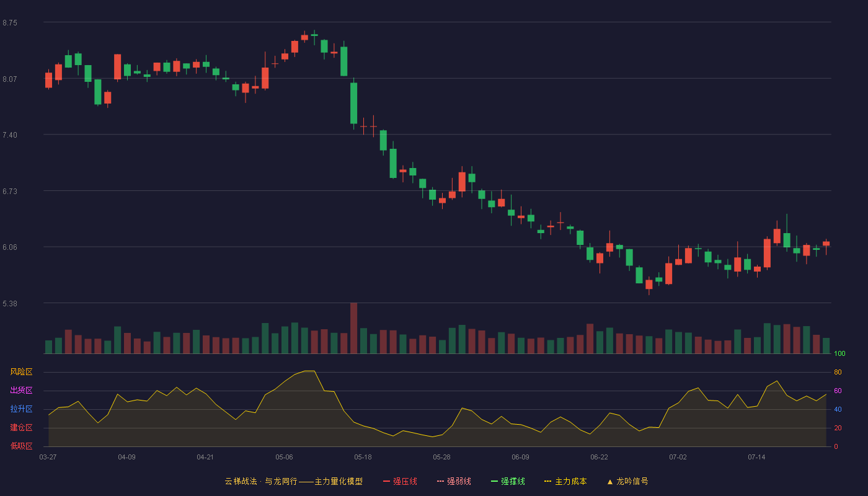868x496 pixels.
Task: Click the 80 indicator scale value
Action: (838, 372)
